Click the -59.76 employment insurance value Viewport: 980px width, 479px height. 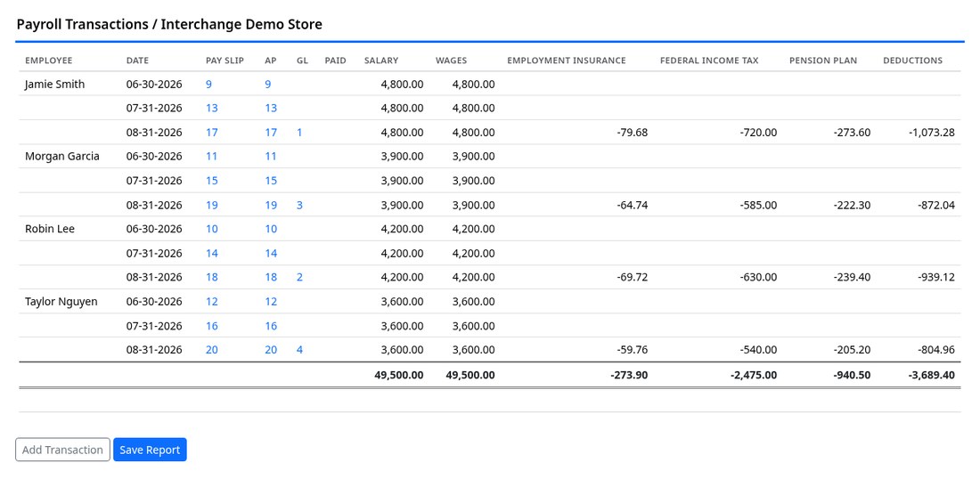click(632, 350)
